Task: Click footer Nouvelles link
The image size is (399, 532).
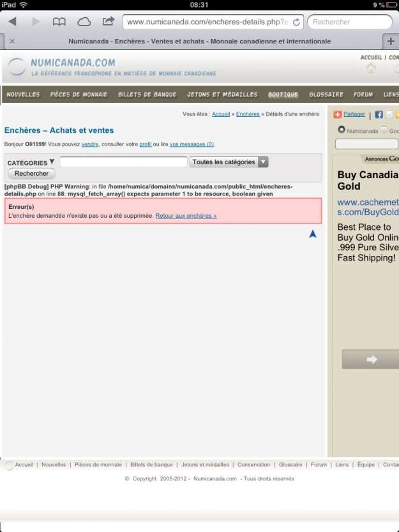Action: tap(54, 464)
